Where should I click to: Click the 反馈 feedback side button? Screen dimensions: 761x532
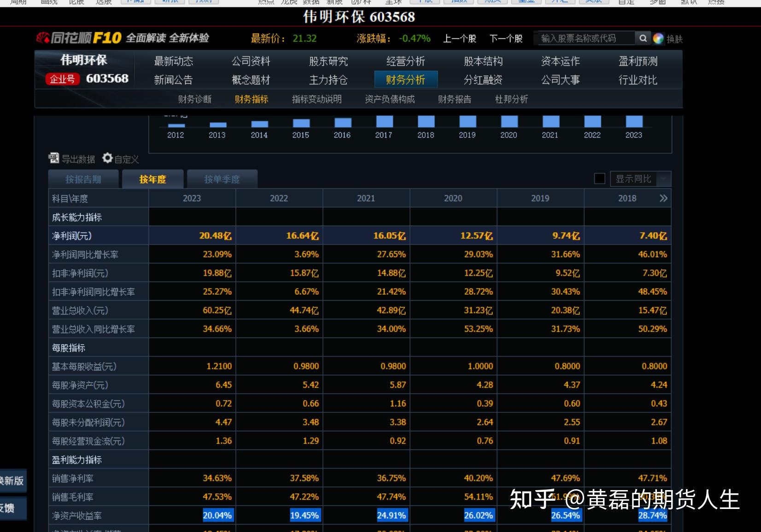[x=13, y=509]
